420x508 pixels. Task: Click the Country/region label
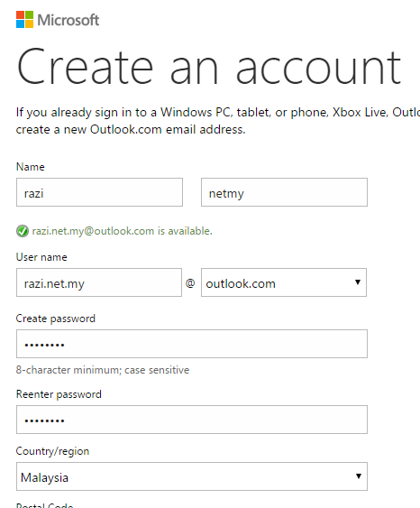point(52,451)
